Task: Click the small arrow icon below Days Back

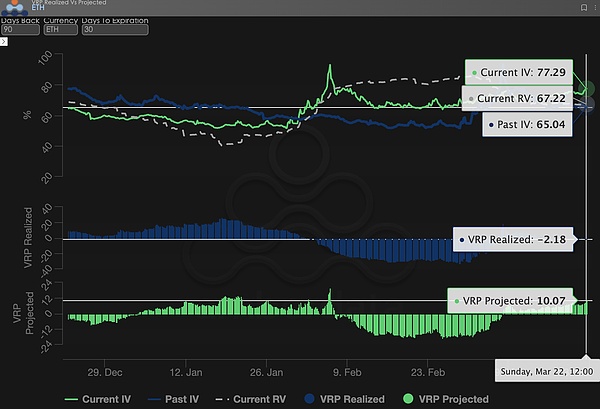Action: (x=4, y=43)
